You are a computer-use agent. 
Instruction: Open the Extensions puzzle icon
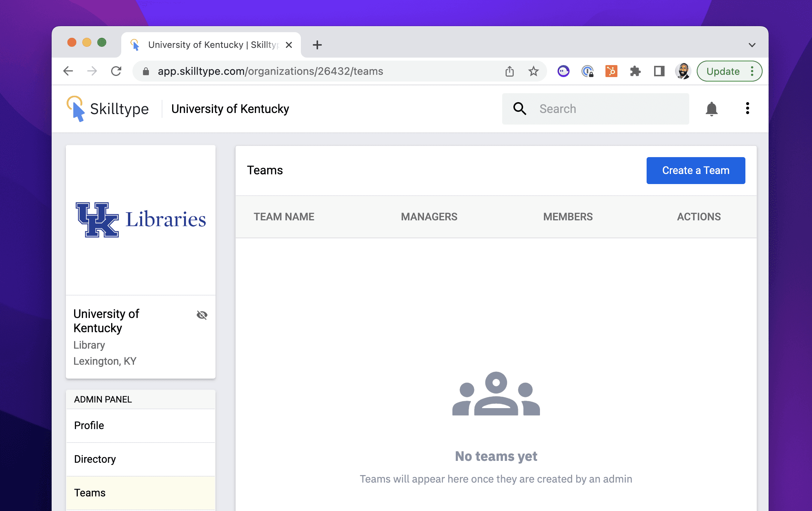(x=635, y=71)
